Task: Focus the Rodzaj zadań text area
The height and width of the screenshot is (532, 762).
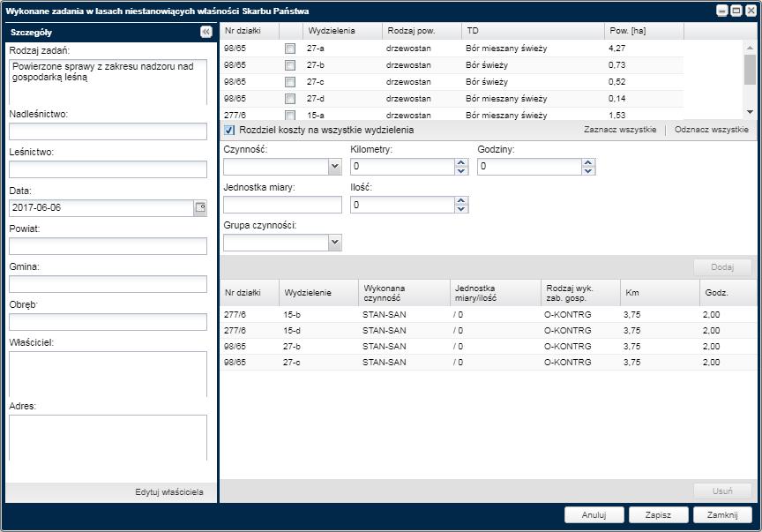Action: (108, 82)
